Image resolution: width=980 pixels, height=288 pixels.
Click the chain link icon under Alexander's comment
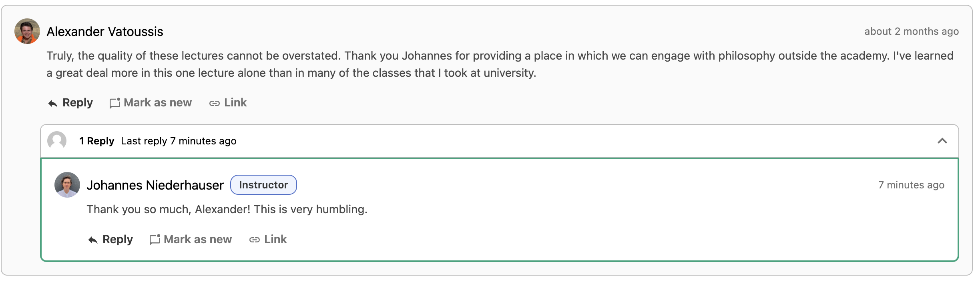[215, 104]
